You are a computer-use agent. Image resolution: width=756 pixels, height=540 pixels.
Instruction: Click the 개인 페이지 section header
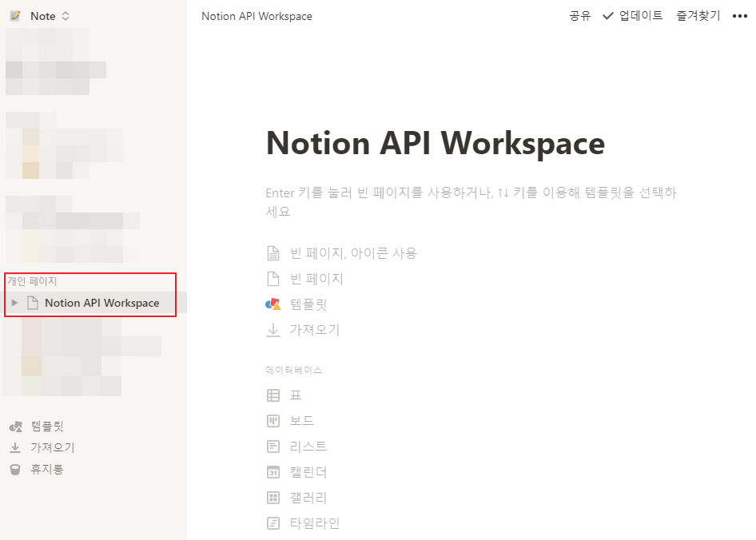tap(32, 281)
